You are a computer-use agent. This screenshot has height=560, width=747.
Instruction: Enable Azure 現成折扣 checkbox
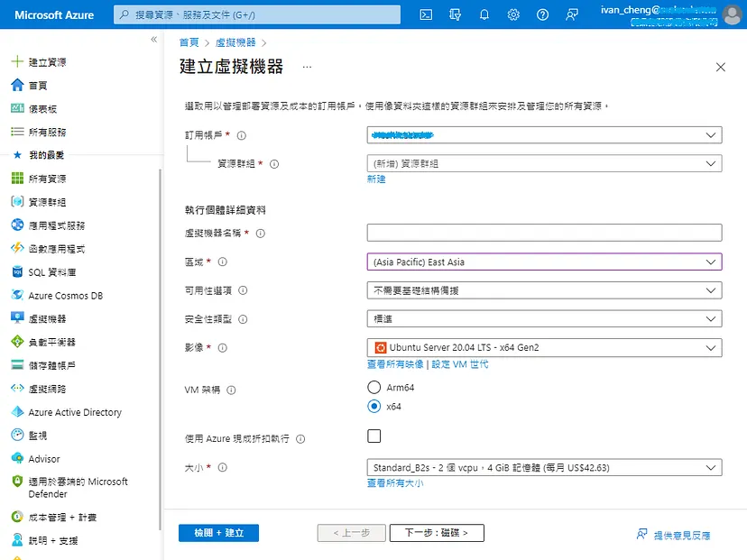[x=374, y=436]
